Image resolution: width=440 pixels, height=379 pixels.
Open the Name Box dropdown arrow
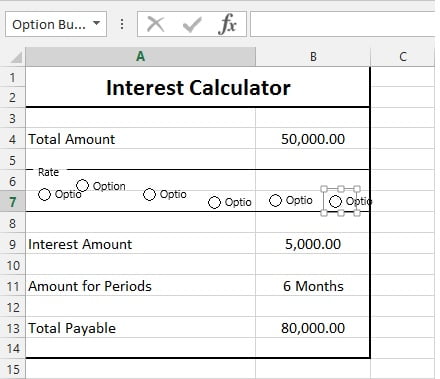click(x=97, y=24)
